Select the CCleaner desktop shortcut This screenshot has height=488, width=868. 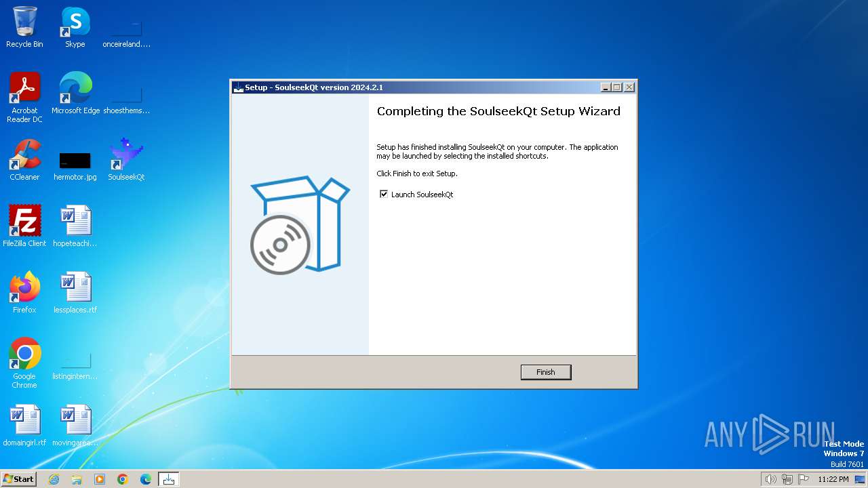click(24, 161)
